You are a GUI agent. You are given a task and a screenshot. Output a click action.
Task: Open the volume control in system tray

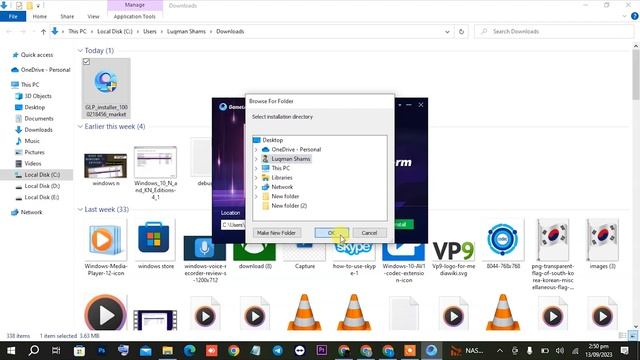pos(560,351)
